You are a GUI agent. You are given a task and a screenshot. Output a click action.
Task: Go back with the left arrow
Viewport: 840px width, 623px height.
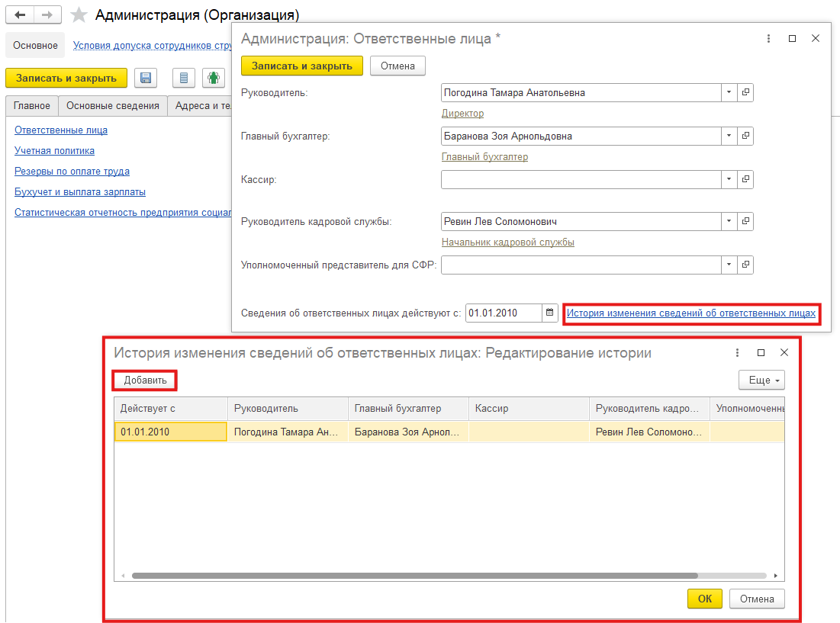click(20, 15)
